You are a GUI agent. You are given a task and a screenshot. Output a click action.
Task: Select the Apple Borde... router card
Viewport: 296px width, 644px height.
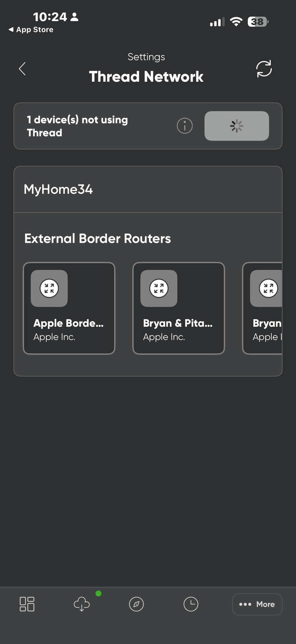point(69,308)
